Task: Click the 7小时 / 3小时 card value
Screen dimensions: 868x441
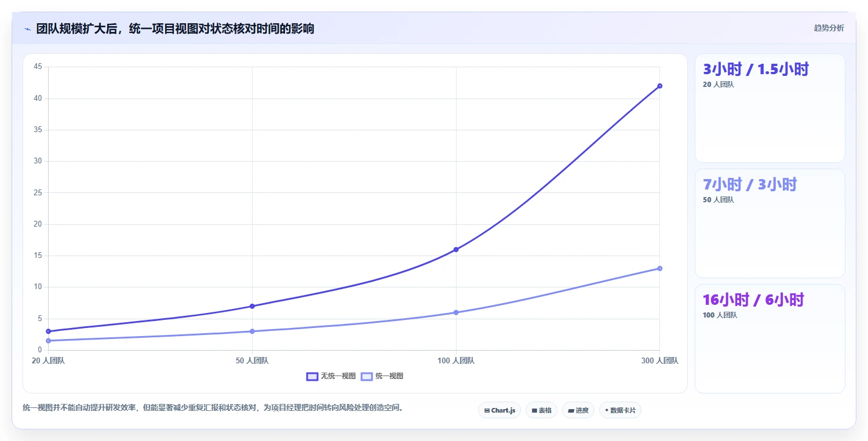Action: pyautogui.click(x=750, y=184)
